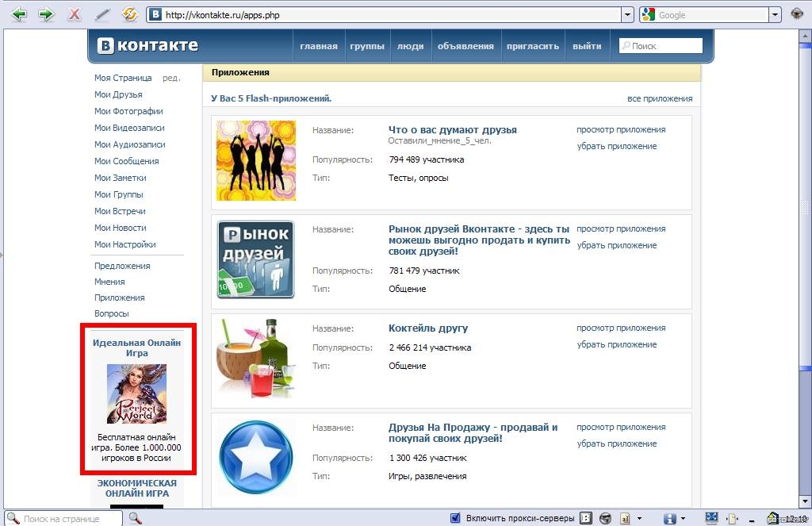This screenshot has height=526, width=812.
Task: Open the Рынок друзей app thumbnail
Action: pos(256,259)
